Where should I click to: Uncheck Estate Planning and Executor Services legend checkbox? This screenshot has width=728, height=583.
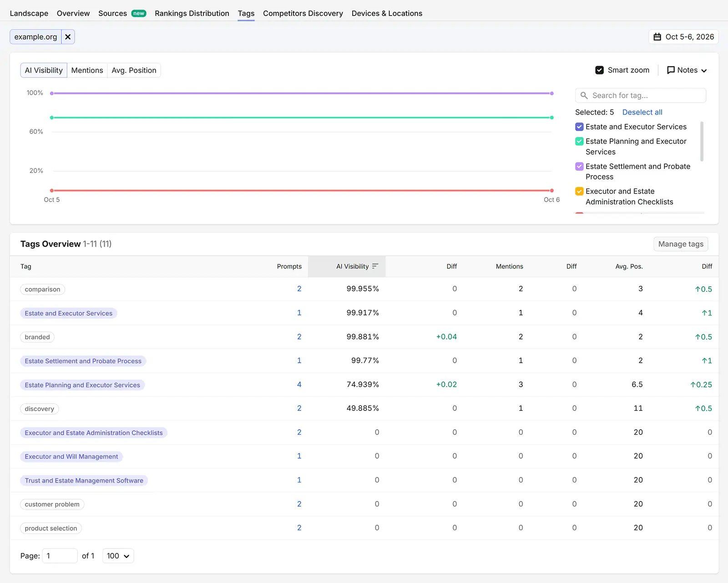(579, 142)
